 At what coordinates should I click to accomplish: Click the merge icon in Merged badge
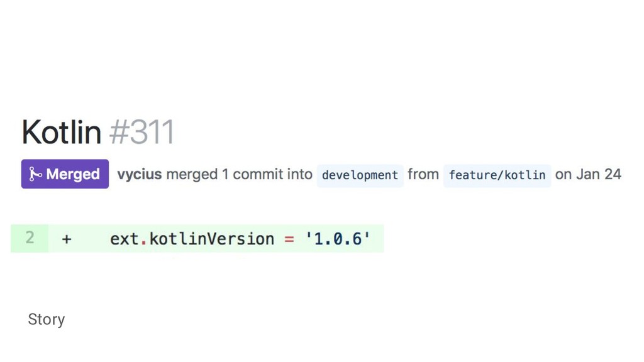click(x=35, y=175)
